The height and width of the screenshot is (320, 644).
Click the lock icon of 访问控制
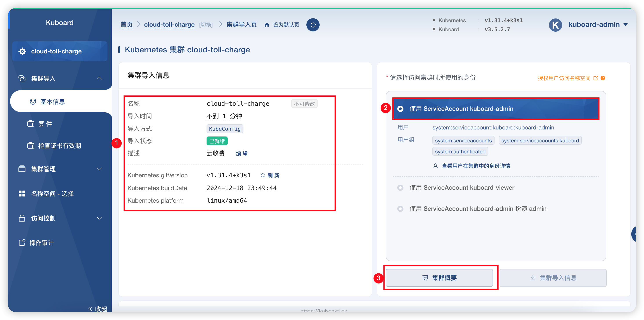click(22, 218)
